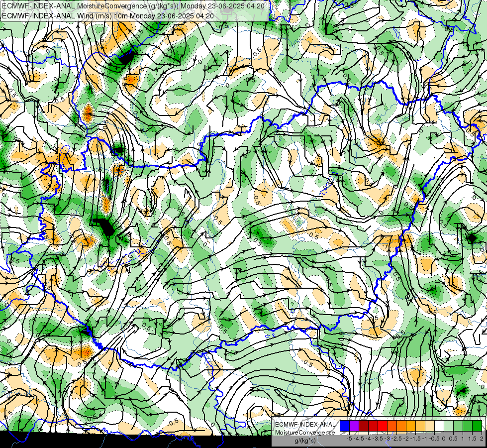
Task: Select the legend swatch between -4 and -3.5
Action: coord(373,426)
